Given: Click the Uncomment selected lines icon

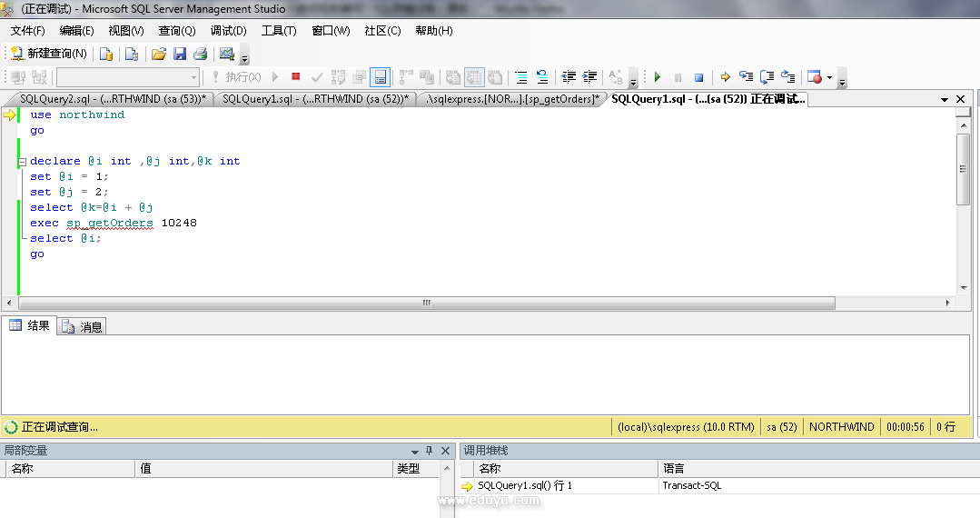Looking at the screenshot, I should tap(542, 77).
